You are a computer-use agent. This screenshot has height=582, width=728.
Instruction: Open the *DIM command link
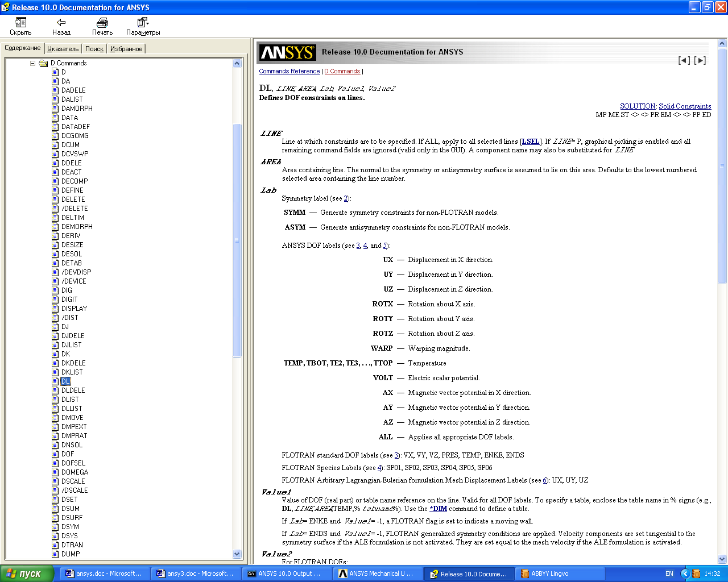pyautogui.click(x=438, y=509)
